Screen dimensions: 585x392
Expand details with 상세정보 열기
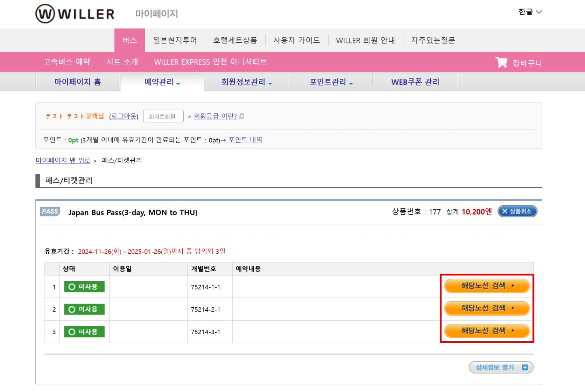[x=501, y=367]
